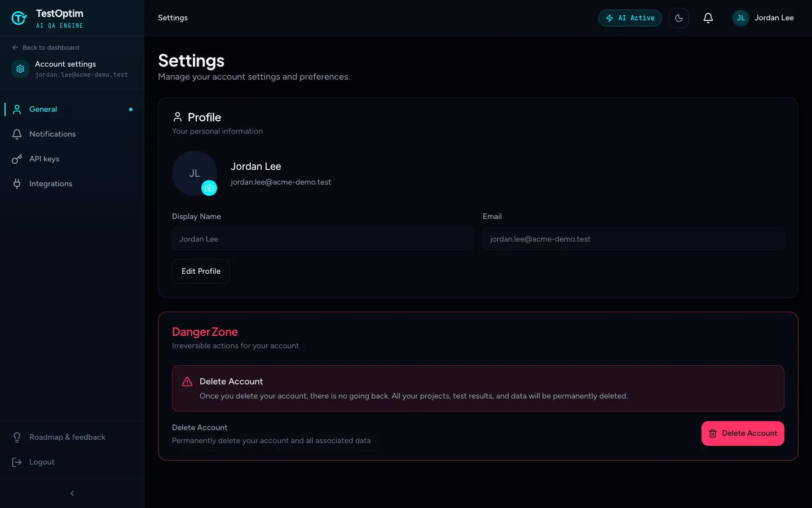The height and width of the screenshot is (508, 812).
Task: Click the trash icon on the Delete Account button
Action: pos(713,433)
